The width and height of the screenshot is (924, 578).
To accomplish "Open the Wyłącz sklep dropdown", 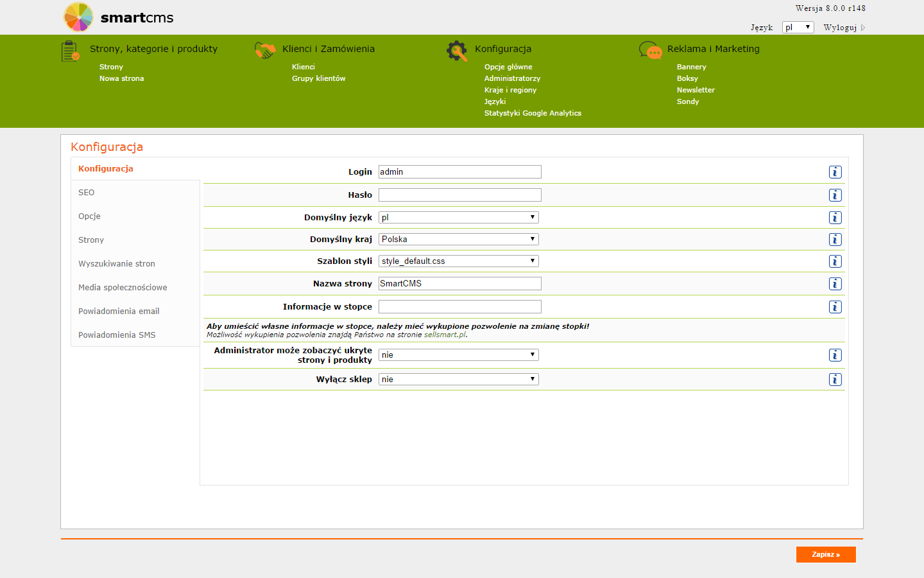I will [459, 379].
